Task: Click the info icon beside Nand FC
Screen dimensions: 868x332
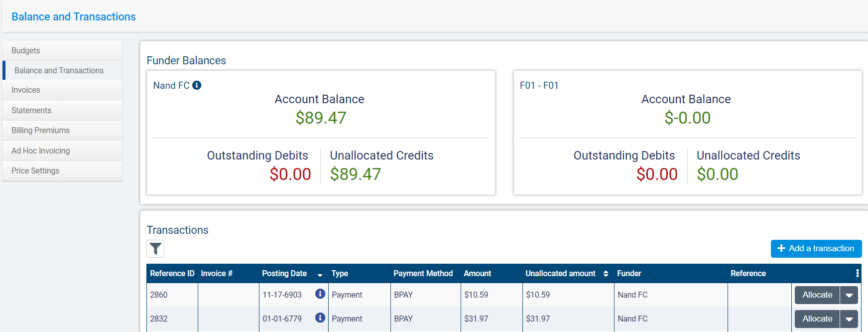Action: coord(197,85)
